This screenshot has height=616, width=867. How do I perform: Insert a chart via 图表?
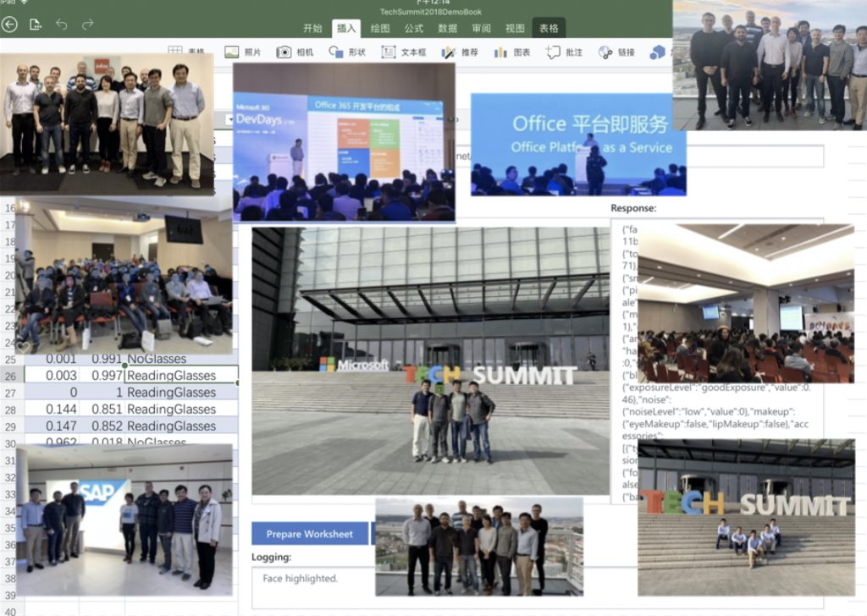pyautogui.click(x=512, y=52)
